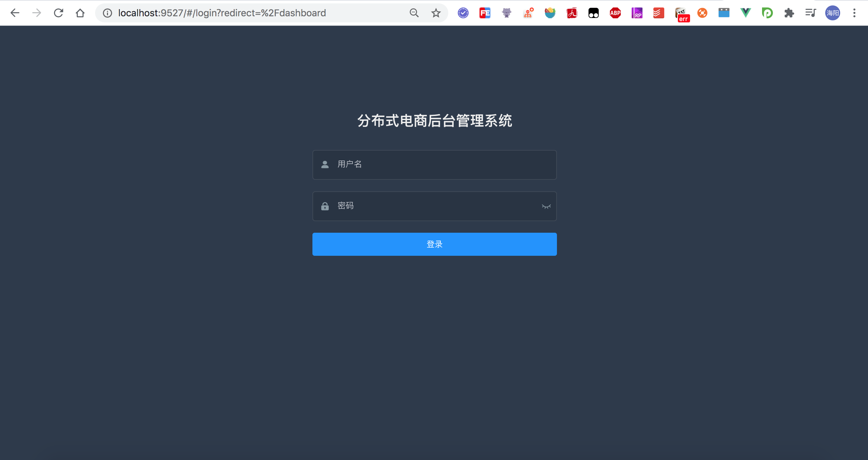
Task: Open the media playlist control
Action: (811, 13)
